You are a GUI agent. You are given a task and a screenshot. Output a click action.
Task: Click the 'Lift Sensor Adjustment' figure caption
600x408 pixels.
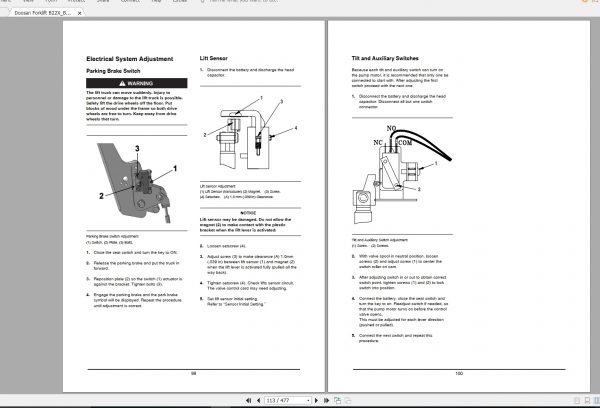pos(217,186)
